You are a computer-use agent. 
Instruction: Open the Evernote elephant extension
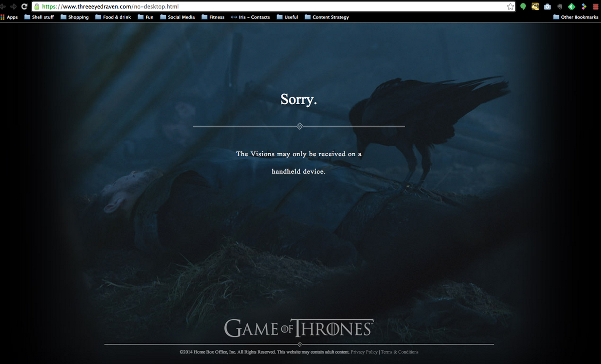tap(559, 7)
